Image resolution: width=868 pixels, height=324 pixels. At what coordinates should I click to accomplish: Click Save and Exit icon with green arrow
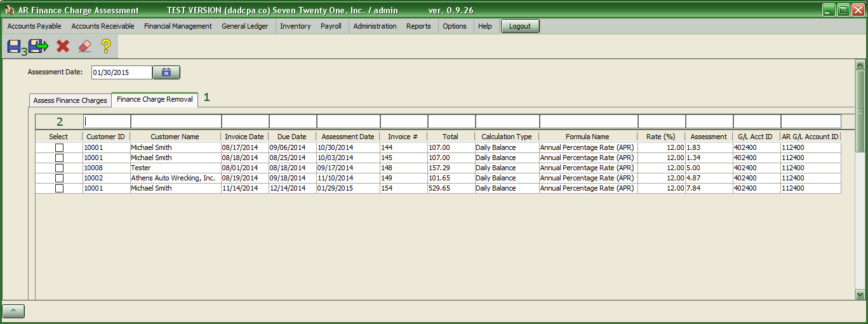(38, 46)
